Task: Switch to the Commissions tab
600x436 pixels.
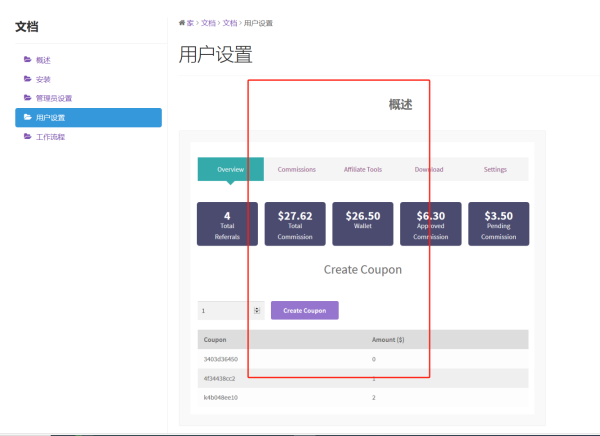Action: [296, 169]
